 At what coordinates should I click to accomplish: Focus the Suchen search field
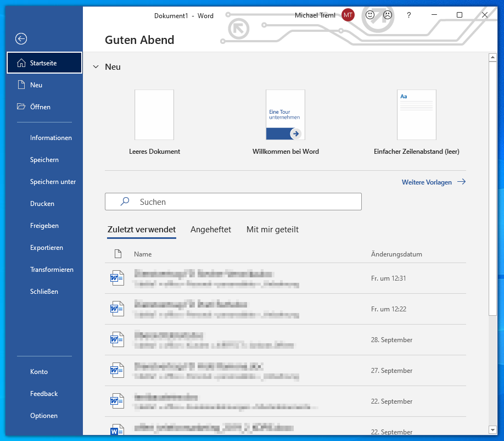(233, 202)
